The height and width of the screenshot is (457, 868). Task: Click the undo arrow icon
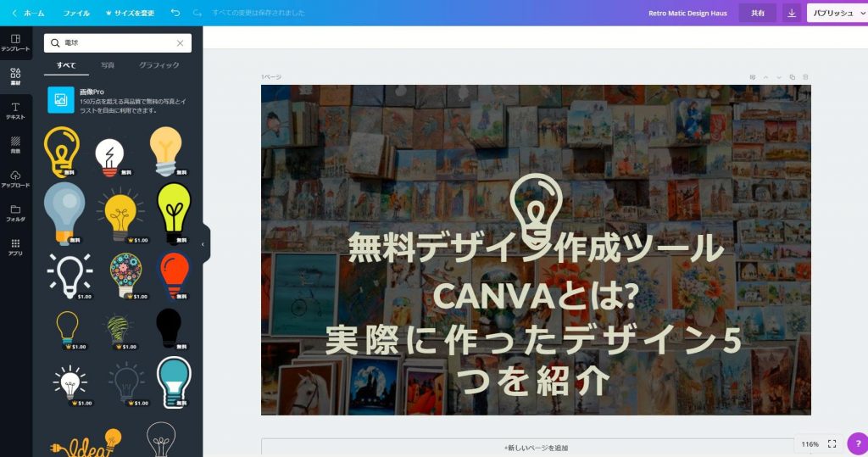pos(175,12)
